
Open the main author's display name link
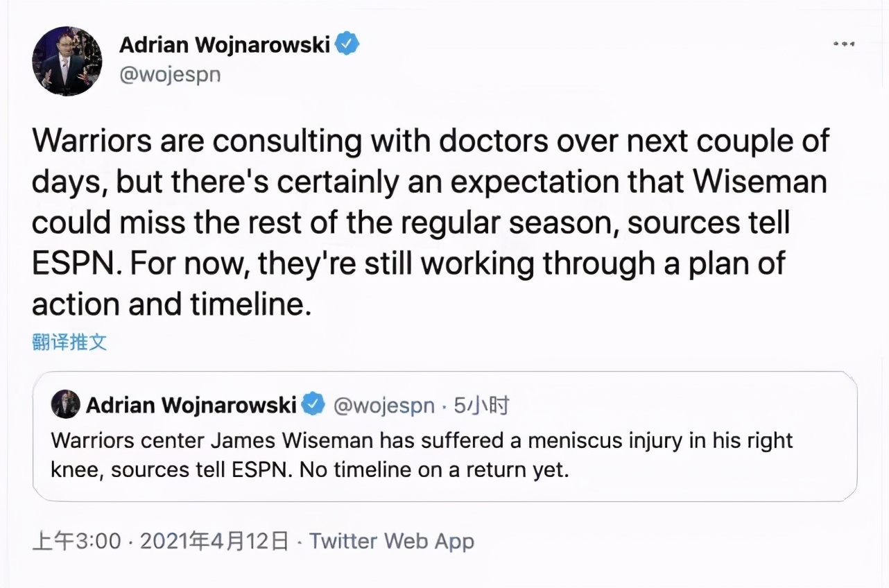[x=225, y=44]
